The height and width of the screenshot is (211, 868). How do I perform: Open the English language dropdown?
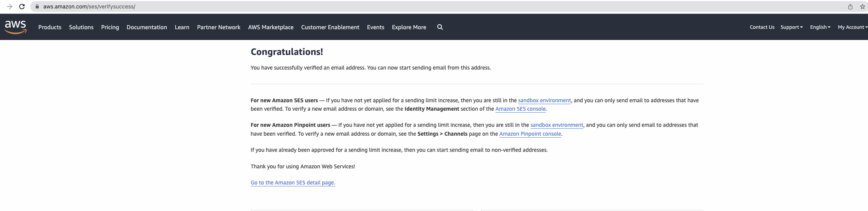(820, 27)
